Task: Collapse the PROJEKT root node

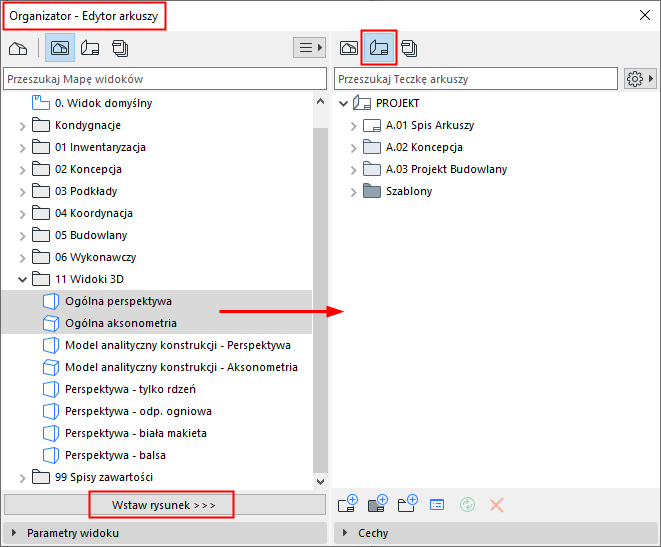Action: click(x=344, y=103)
